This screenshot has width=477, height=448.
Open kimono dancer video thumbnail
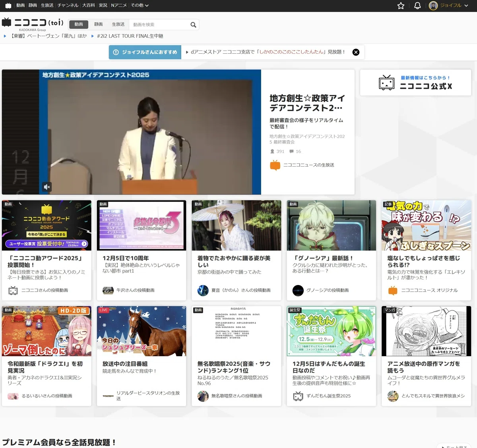click(237, 225)
